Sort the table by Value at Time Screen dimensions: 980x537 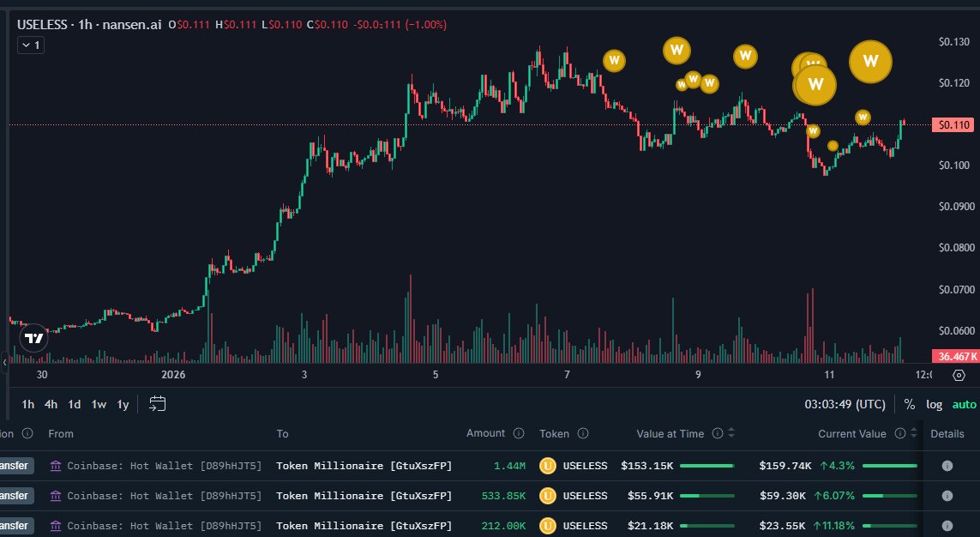click(x=731, y=434)
